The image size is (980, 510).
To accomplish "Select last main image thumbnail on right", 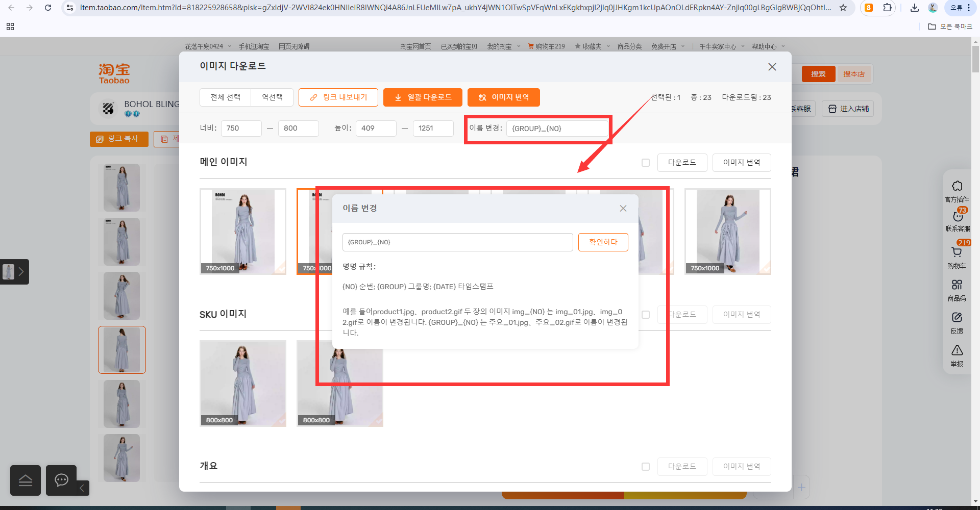I will click(x=728, y=232).
